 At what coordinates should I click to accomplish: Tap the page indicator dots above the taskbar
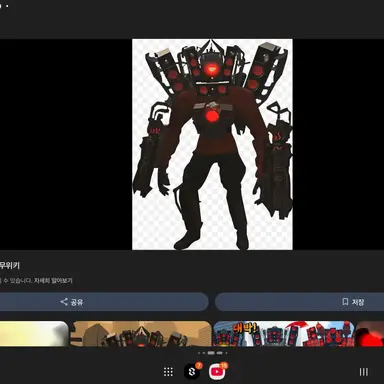212,353
